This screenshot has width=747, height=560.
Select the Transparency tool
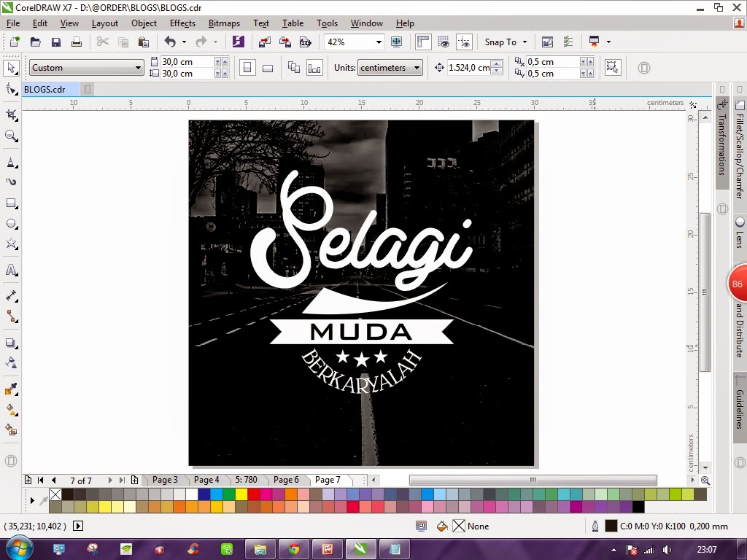(x=11, y=363)
